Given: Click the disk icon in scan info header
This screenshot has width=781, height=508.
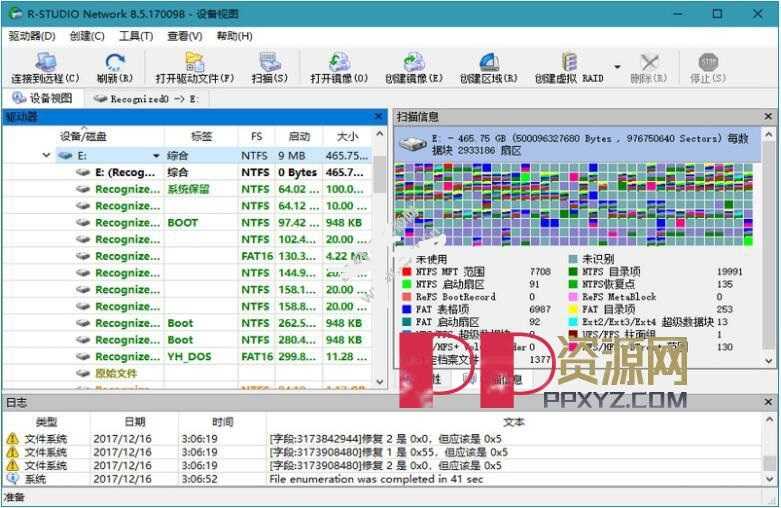Looking at the screenshot, I should tap(413, 144).
